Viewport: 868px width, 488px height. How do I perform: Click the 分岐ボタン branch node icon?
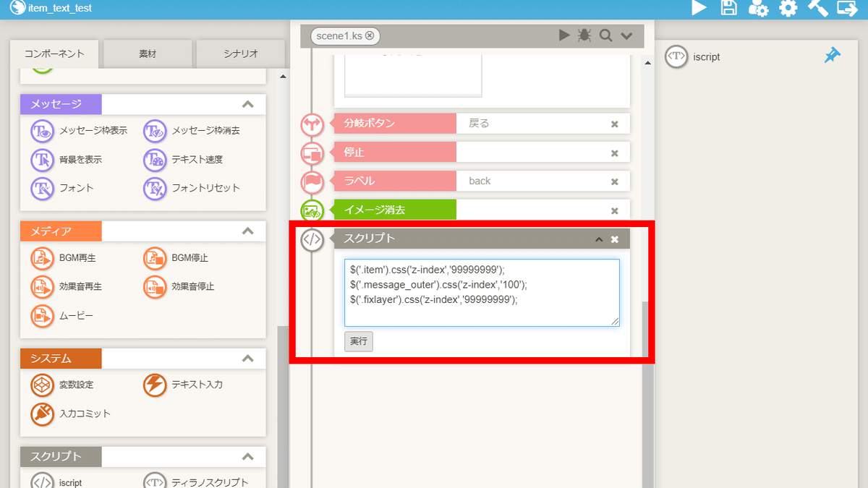click(x=312, y=124)
